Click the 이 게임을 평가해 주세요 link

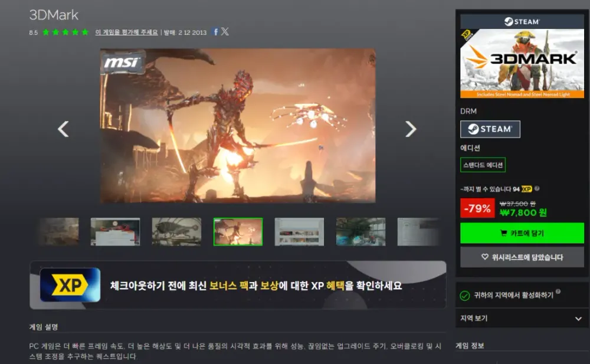pyautogui.click(x=126, y=32)
